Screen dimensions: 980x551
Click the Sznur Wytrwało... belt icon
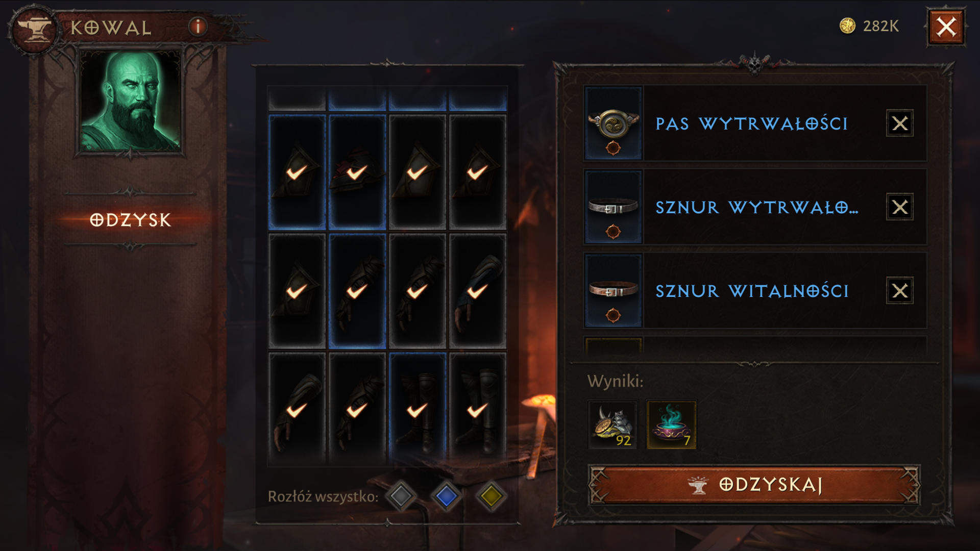pos(613,207)
